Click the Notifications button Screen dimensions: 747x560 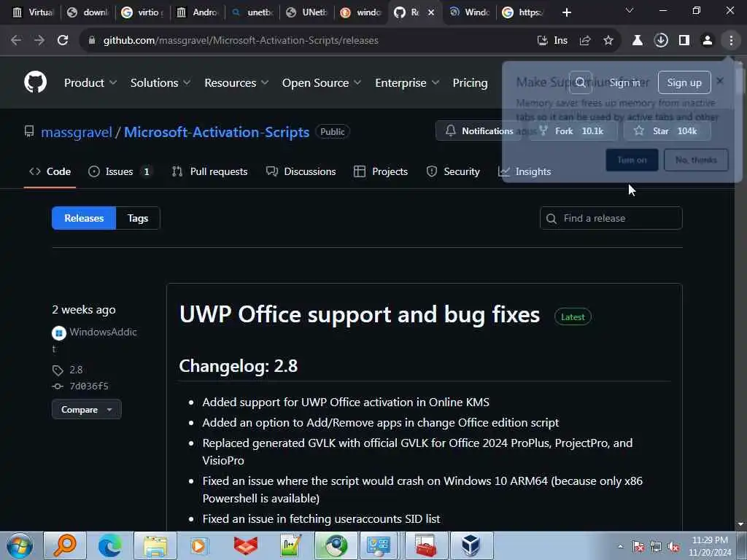(x=479, y=131)
